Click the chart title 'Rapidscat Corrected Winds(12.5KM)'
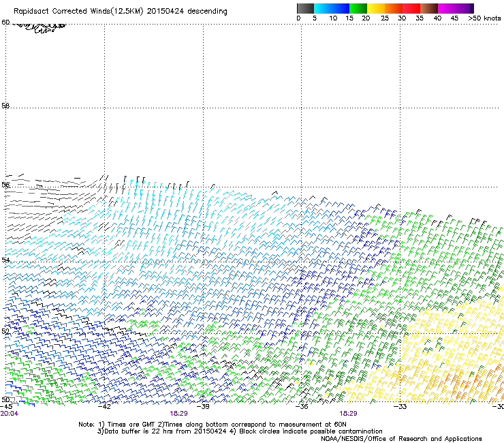This screenshot has width=504, height=443. tap(78, 12)
